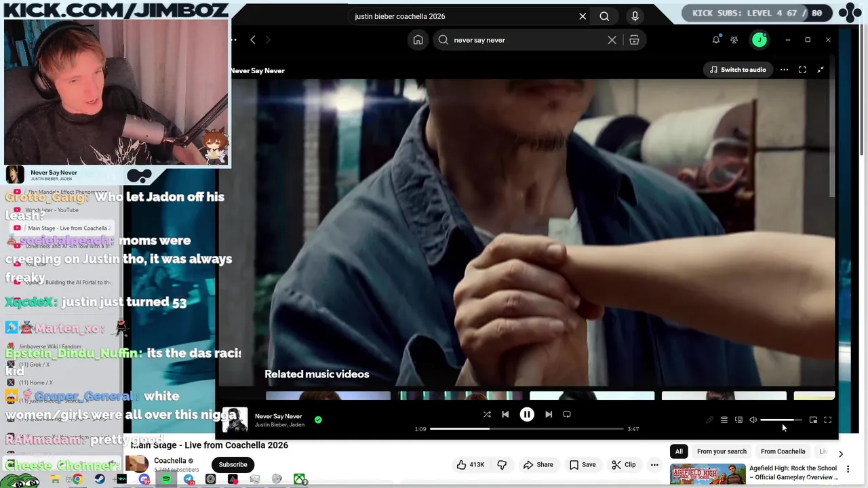This screenshot has height=488, width=868.
Task: Show more suggestion chips with right arrow
Action: (x=841, y=453)
